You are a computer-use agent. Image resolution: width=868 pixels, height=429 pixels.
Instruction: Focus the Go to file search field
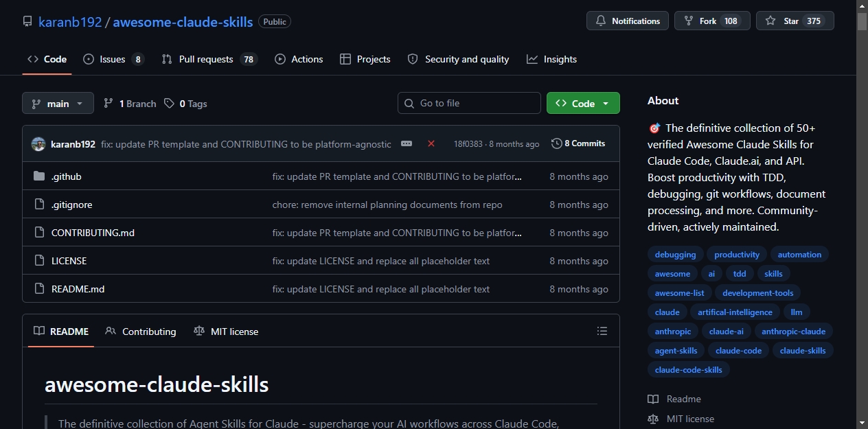click(469, 103)
